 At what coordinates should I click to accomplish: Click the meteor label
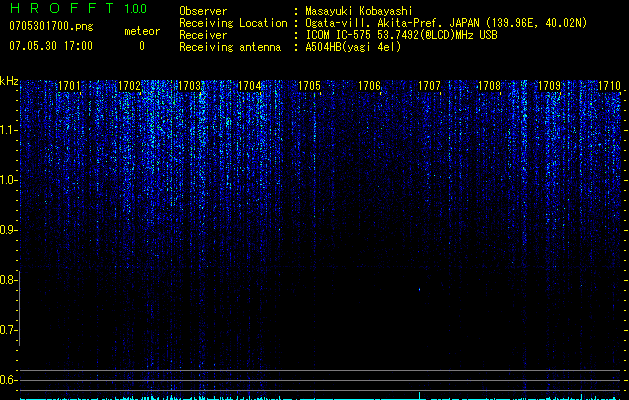[x=142, y=31]
